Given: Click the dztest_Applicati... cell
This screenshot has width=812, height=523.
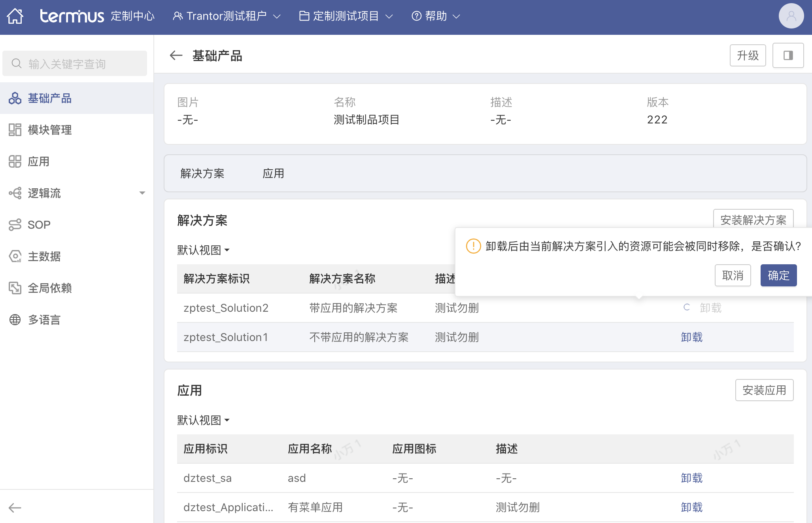Looking at the screenshot, I should click(x=228, y=507).
